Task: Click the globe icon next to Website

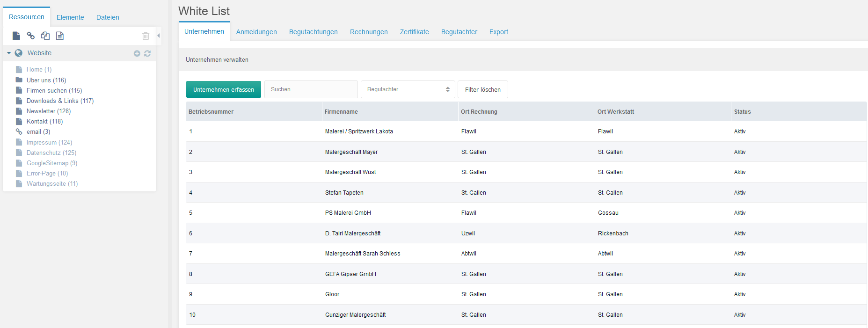Action: [x=19, y=53]
